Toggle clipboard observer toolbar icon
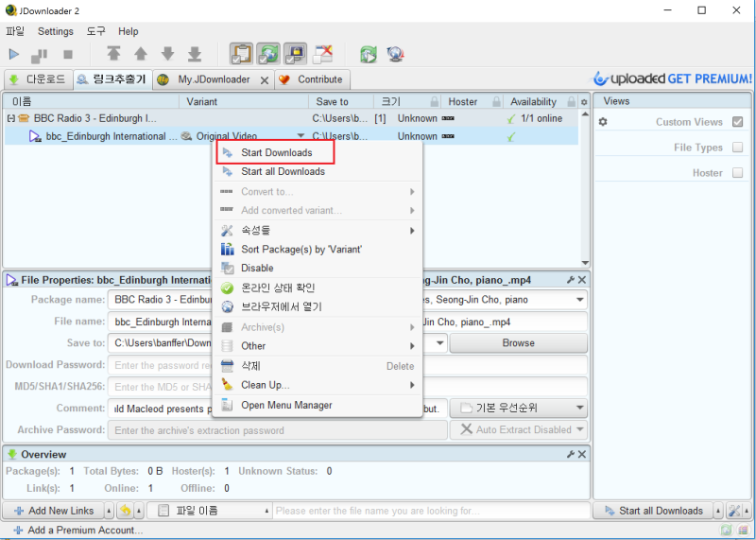The height and width of the screenshot is (540, 756). coord(241,54)
